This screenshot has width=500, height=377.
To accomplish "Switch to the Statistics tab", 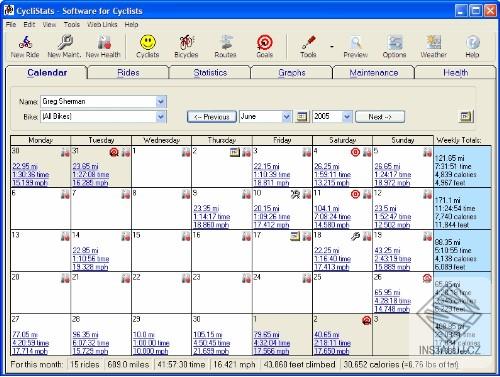I will (x=210, y=73).
